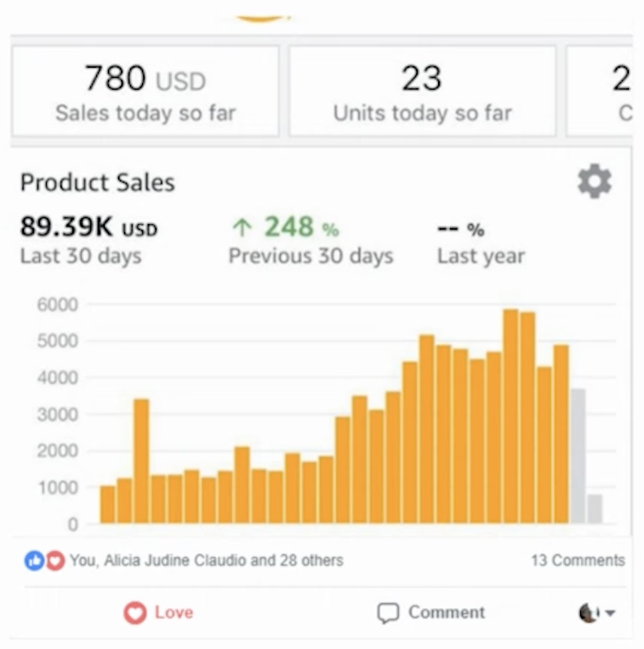Open the list of people who reacted

pyautogui.click(x=206, y=561)
